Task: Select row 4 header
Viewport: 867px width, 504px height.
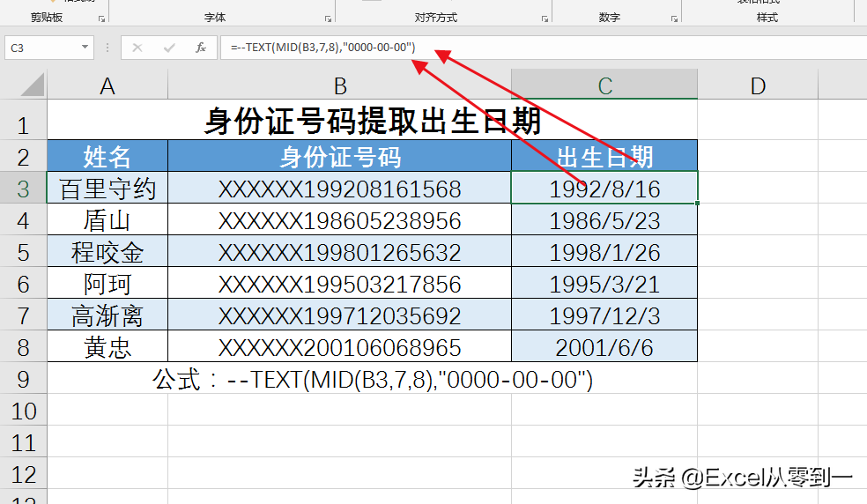Action: pos(23,219)
